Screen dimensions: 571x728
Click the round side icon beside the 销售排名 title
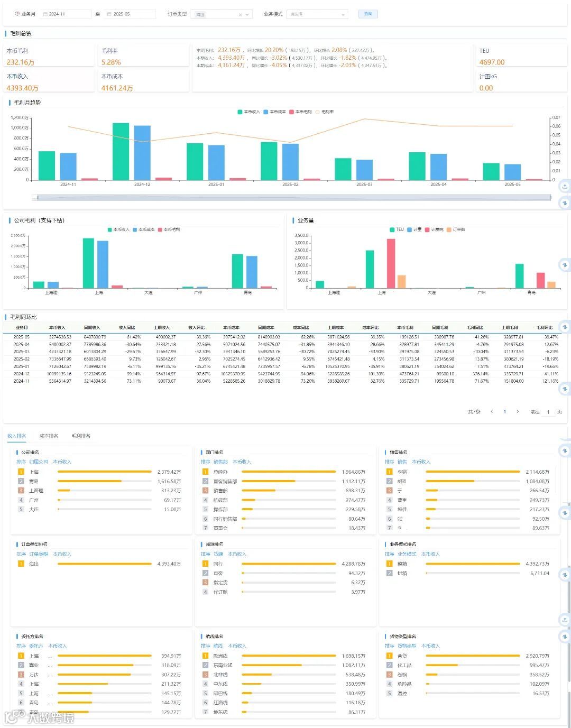(565, 450)
